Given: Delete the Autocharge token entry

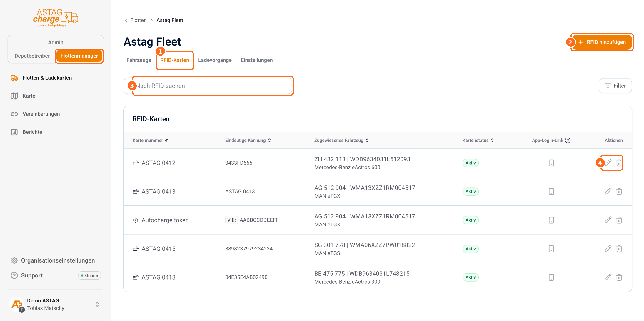Looking at the screenshot, I should [619, 220].
